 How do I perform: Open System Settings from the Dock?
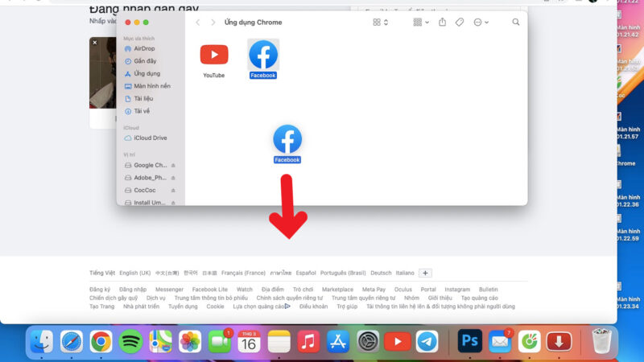pos(368,341)
